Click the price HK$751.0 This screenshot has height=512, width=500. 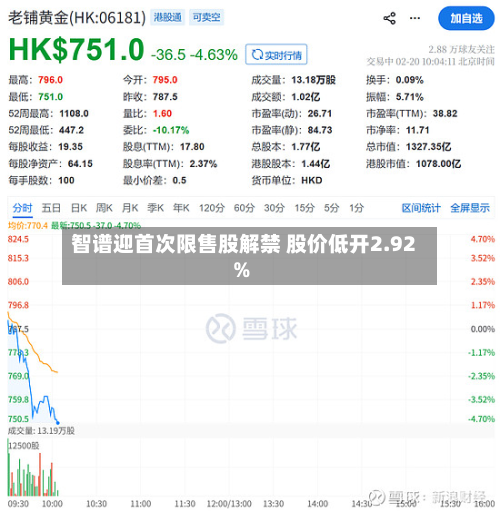pyautogui.click(x=76, y=49)
